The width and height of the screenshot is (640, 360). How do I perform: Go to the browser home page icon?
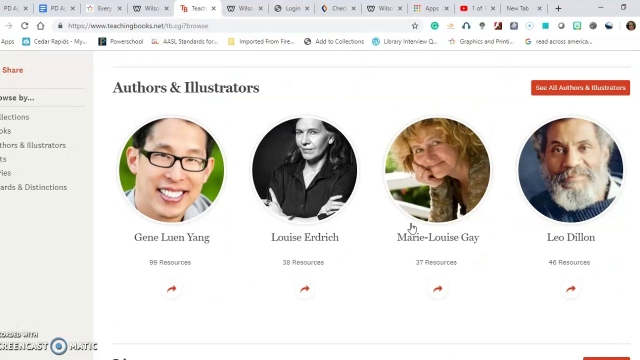pos(40,26)
